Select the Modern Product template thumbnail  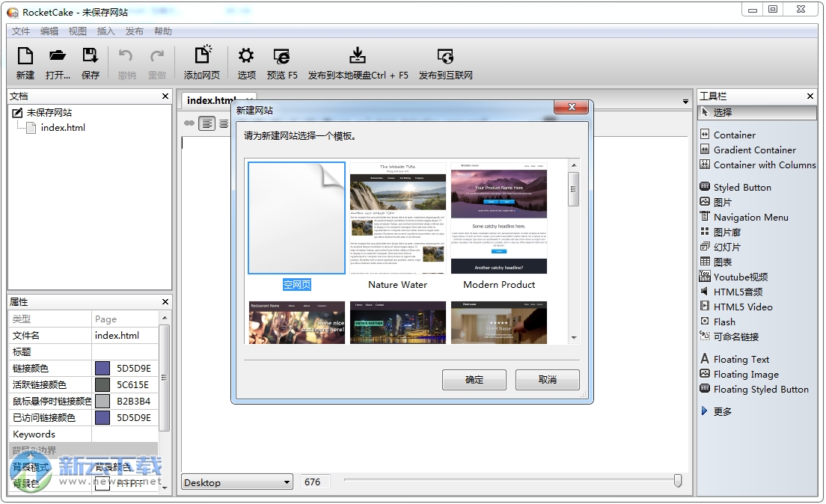(x=498, y=218)
